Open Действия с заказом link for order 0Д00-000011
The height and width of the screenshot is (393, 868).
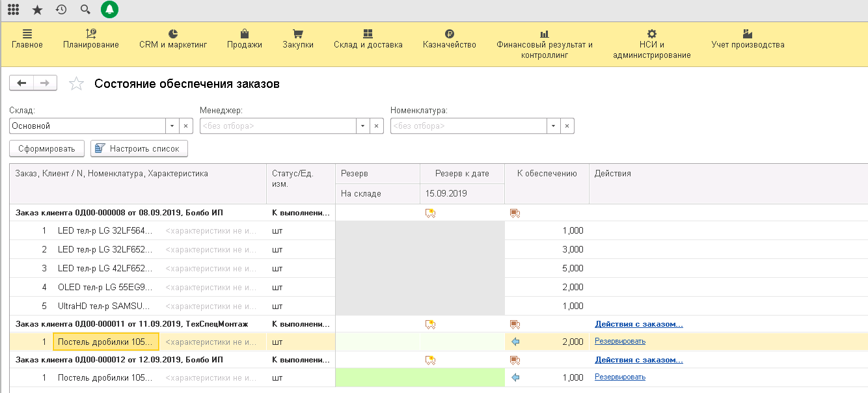[x=638, y=324]
